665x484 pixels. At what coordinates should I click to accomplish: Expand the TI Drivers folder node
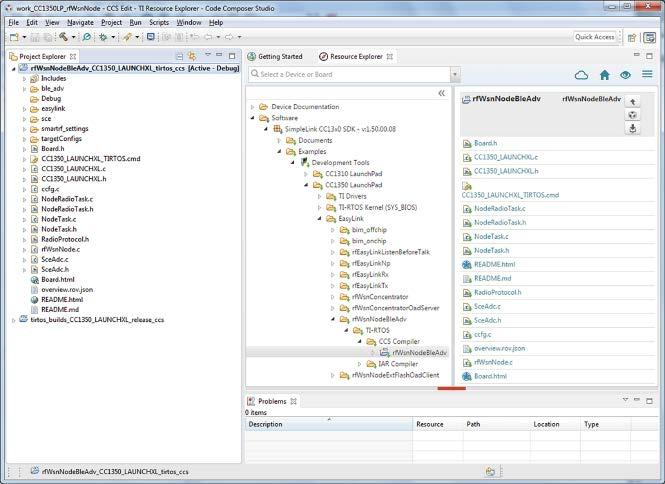319,196
